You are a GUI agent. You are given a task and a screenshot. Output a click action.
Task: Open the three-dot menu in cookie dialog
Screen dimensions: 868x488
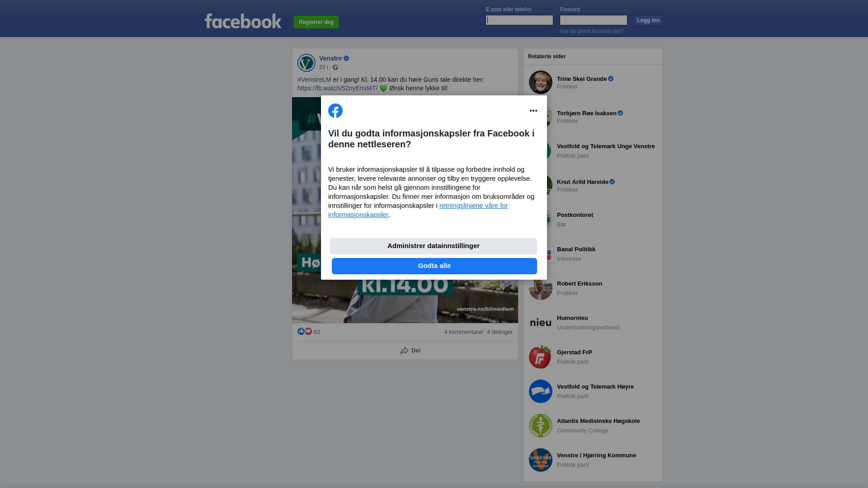pyautogui.click(x=533, y=111)
